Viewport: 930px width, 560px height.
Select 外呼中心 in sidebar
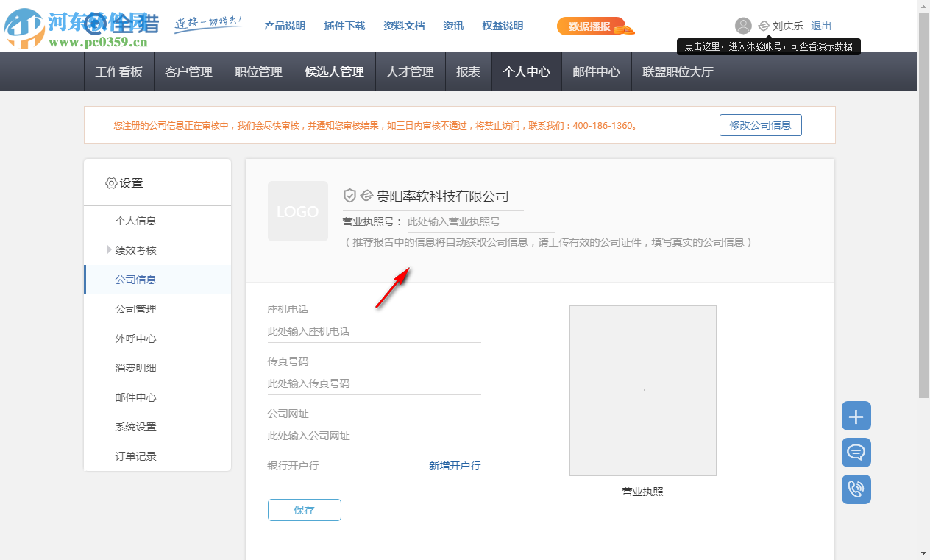pos(157,339)
